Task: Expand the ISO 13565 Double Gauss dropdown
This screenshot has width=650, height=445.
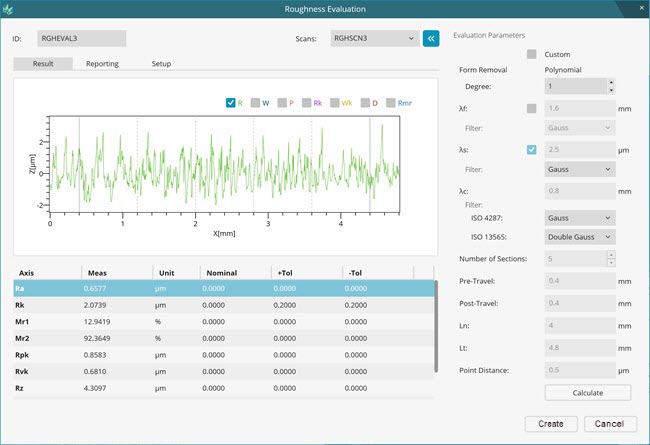Action: (x=580, y=237)
